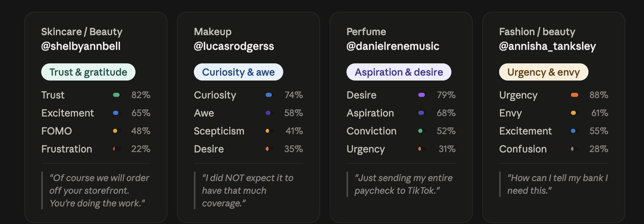
Task: Click the orange Urgency 88% bar indicator
Action: point(575,95)
